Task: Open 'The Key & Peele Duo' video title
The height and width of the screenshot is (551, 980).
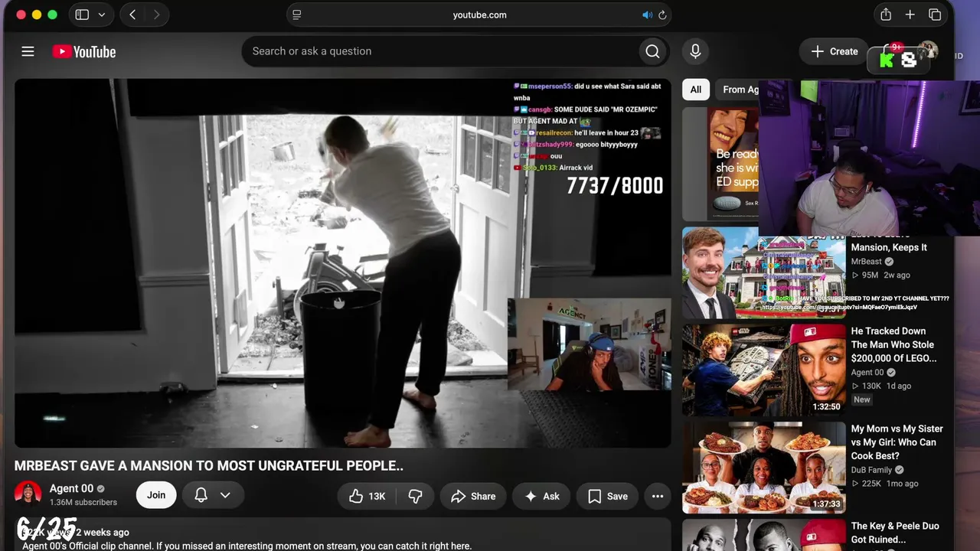Action: click(895, 533)
